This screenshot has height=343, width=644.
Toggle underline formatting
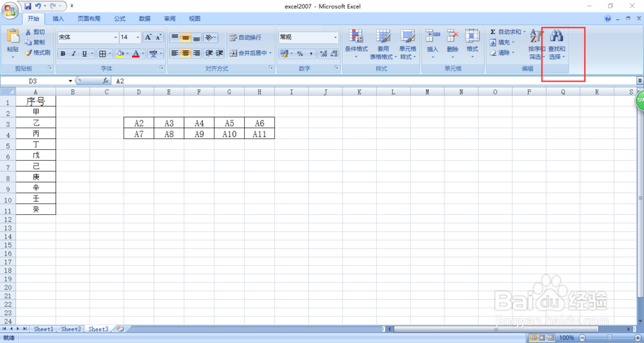pos(84,54)
